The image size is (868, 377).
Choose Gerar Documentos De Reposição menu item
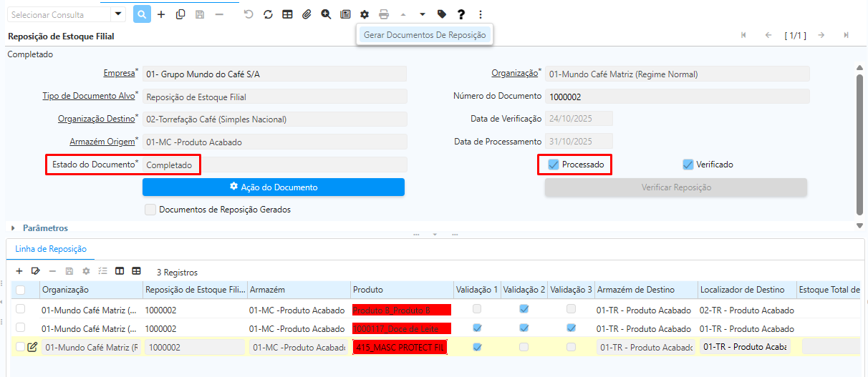425,34
